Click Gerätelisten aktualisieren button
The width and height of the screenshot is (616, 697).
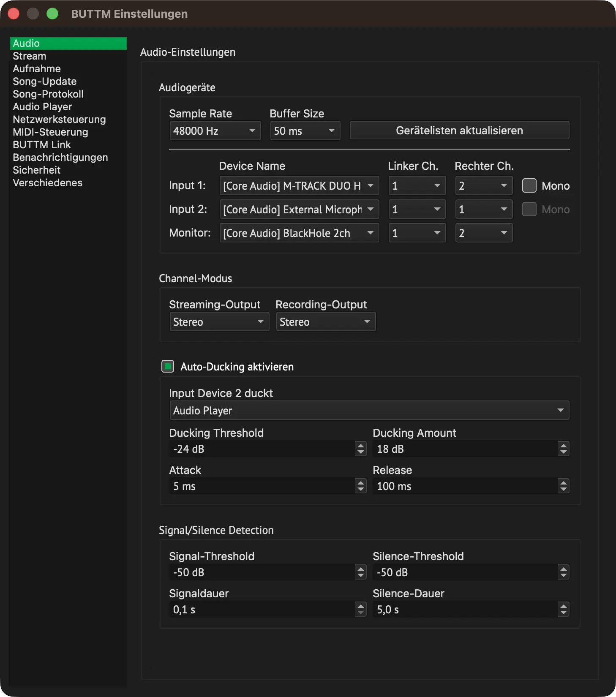pyautogui.click(x=459, y=131)
